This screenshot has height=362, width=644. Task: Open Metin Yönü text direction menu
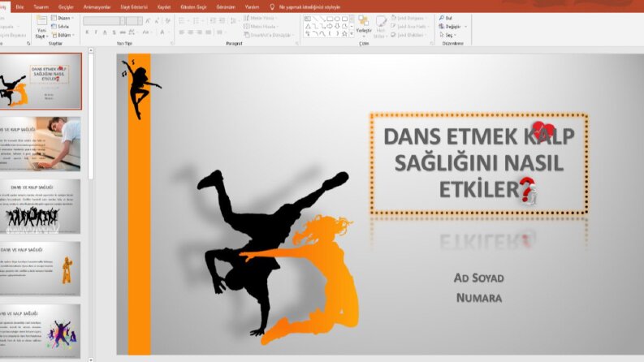point(260,18)
